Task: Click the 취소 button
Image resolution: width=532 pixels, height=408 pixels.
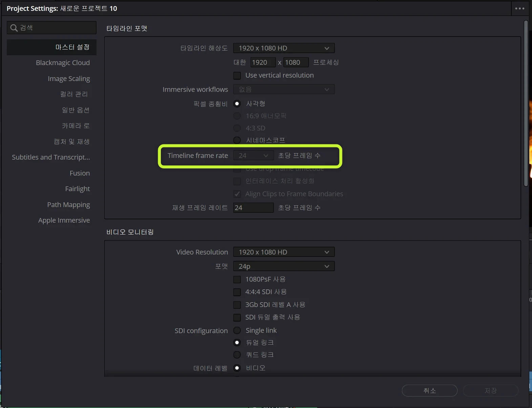Action: click(430, 391)
